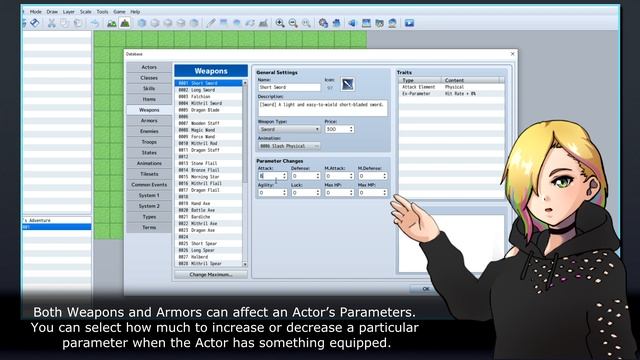Click the Luck parameter spin box
The height and width of the screenshot is (360, 640).
306,193
